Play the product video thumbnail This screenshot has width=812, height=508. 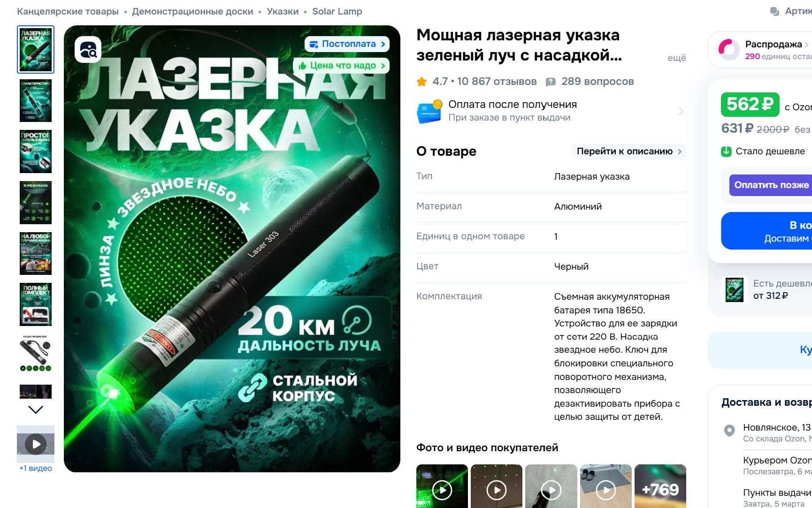click(36, 444)
